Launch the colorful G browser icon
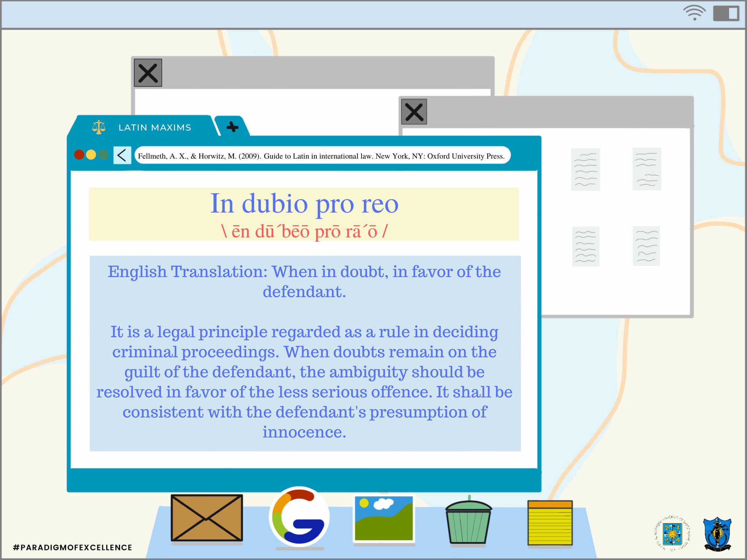Screen dimensions: 747x560 tap(299, 517)
